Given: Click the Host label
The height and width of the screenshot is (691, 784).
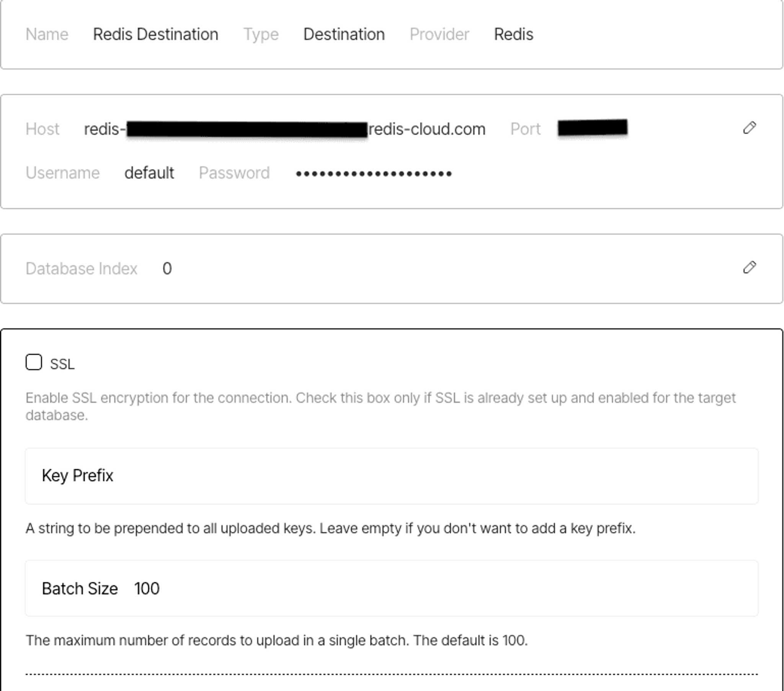Looking at the screenshot, I should pyautogui.click(x=42, y=129).
